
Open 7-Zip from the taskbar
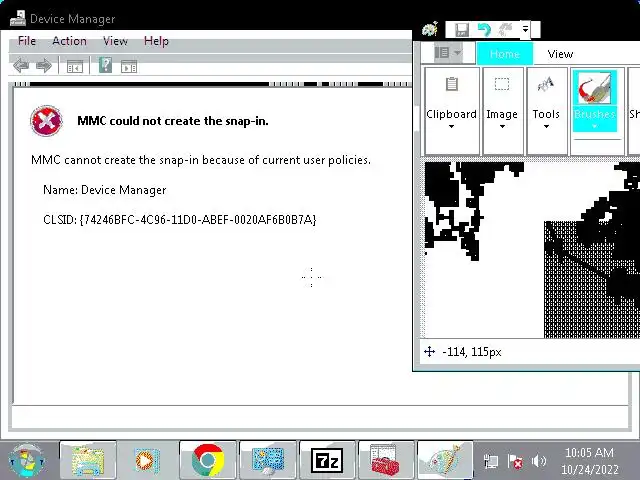pyautogui.click(x=327, y=460)
